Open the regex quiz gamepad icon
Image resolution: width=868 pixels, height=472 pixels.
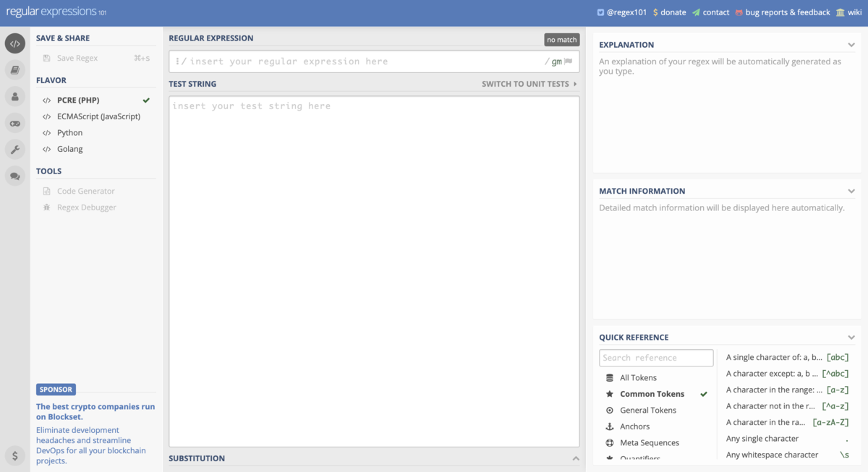pyautogui.click(x=14, y=123)
